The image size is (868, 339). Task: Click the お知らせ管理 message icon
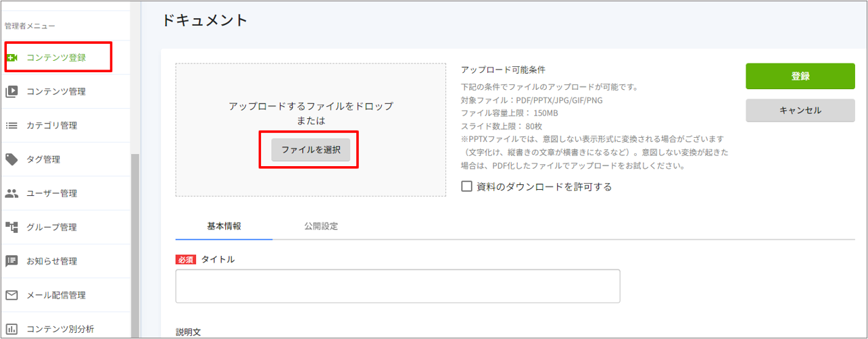point(11,261)
